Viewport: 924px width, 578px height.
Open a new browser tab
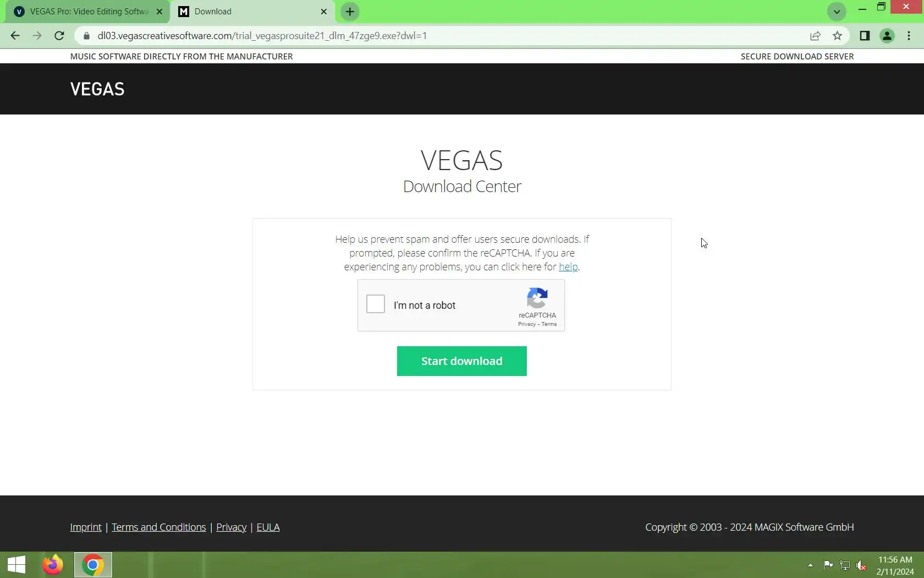(x=350, y=12)
